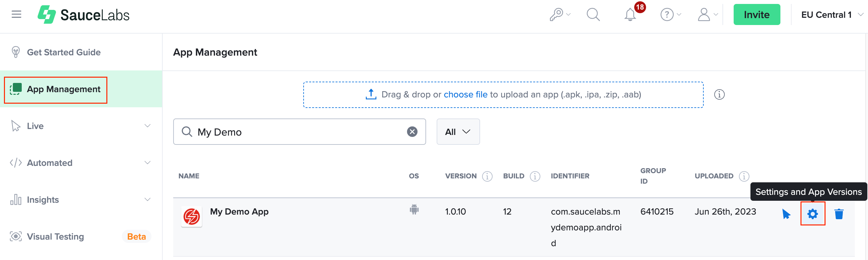Click the Invite button
This screenshot has height=260, width=868.
(757, 14)
